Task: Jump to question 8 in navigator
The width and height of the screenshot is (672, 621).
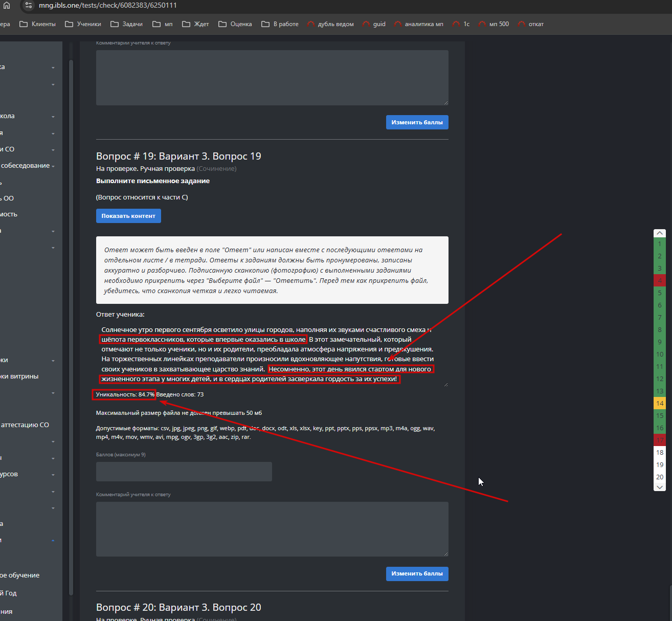Action: click(x=660, y=330)
